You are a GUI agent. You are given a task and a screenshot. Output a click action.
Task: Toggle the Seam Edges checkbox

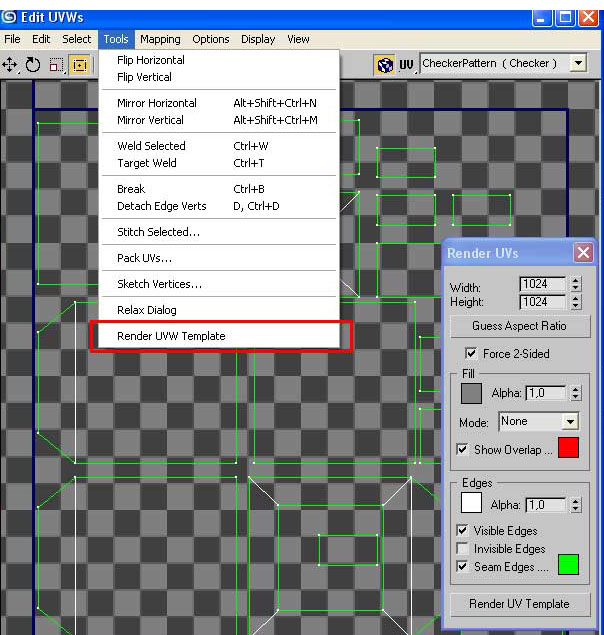[x=462, y=567]
